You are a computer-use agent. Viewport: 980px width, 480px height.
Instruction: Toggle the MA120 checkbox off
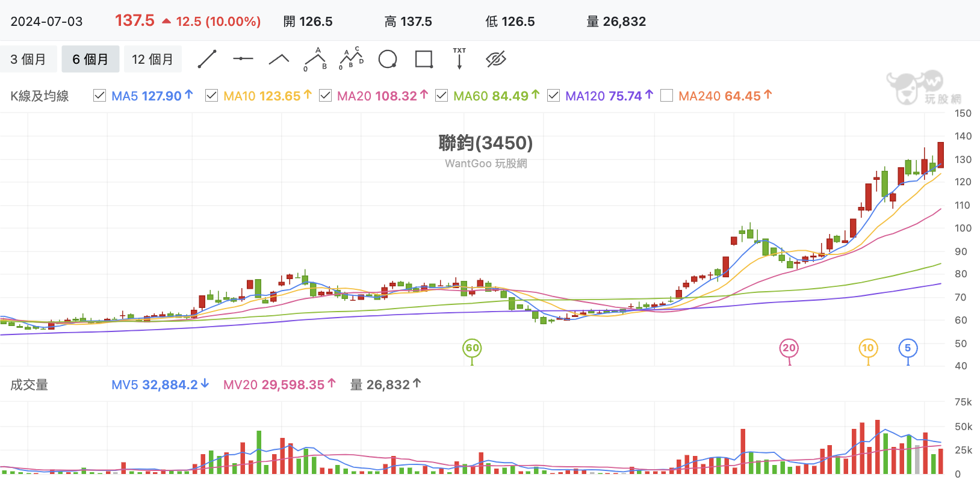point(553,96)
